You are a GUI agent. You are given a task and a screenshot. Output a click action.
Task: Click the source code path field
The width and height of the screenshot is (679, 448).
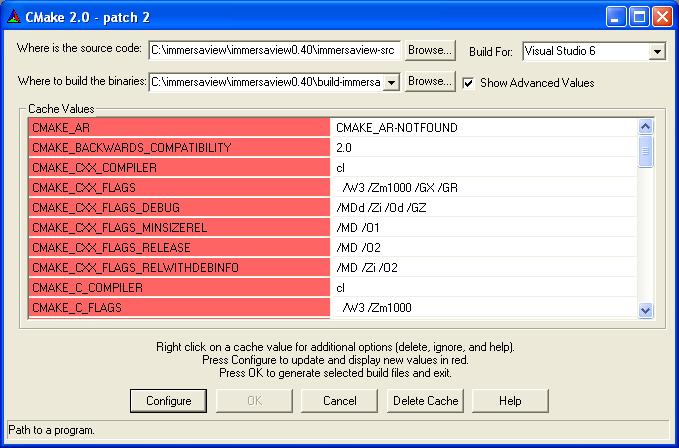point(275,51)
